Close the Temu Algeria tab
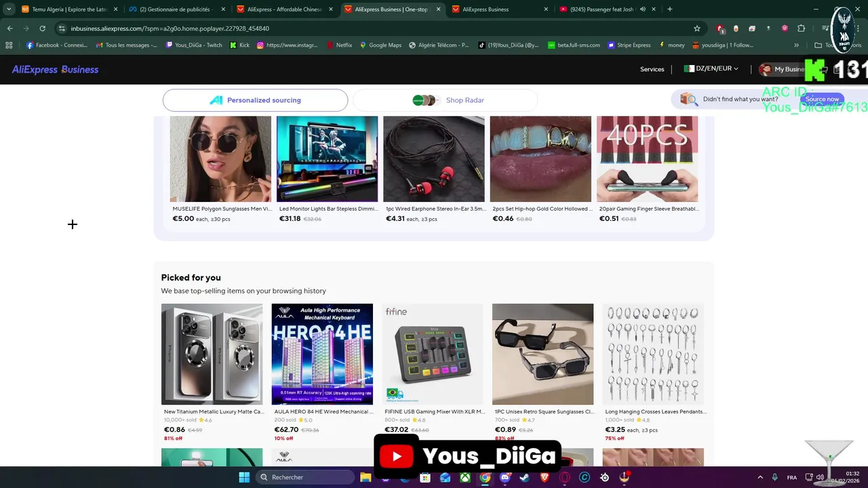Viewport: 868px width, 488px height. (x=115, y=9)
